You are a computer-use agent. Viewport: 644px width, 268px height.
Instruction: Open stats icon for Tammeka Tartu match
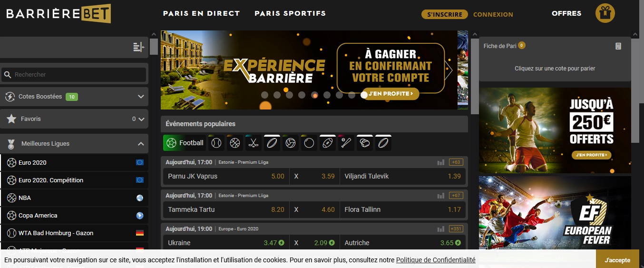point(441,196)
